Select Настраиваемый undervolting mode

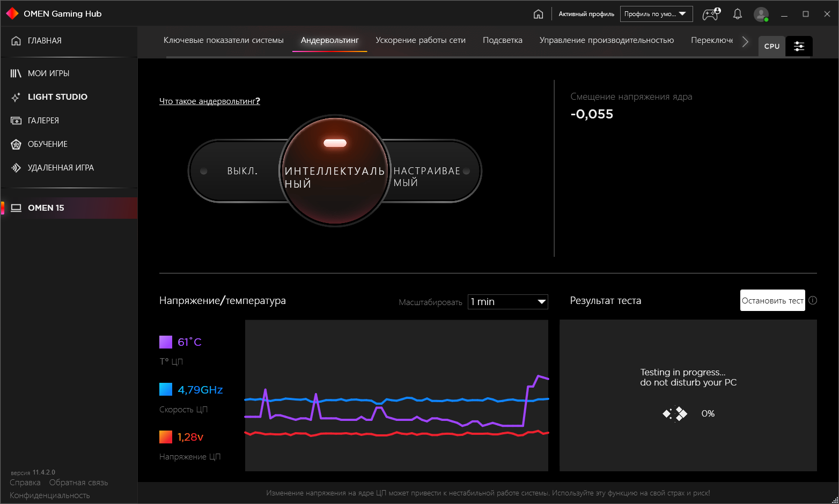coord(428,176)
